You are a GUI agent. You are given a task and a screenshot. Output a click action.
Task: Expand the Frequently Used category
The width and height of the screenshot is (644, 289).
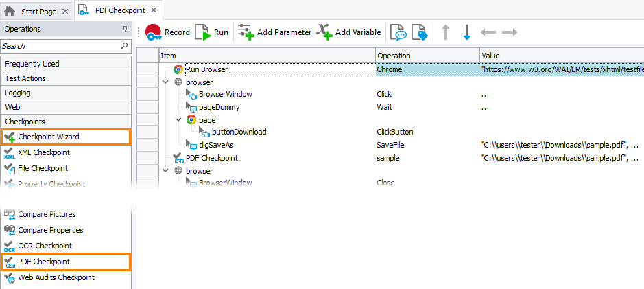pyautogui.click(x=32, y=64)
